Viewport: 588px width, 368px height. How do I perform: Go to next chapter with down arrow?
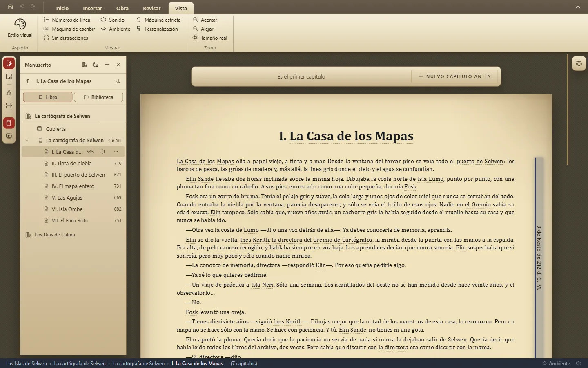pyautogui.click(x=118, y=81)
